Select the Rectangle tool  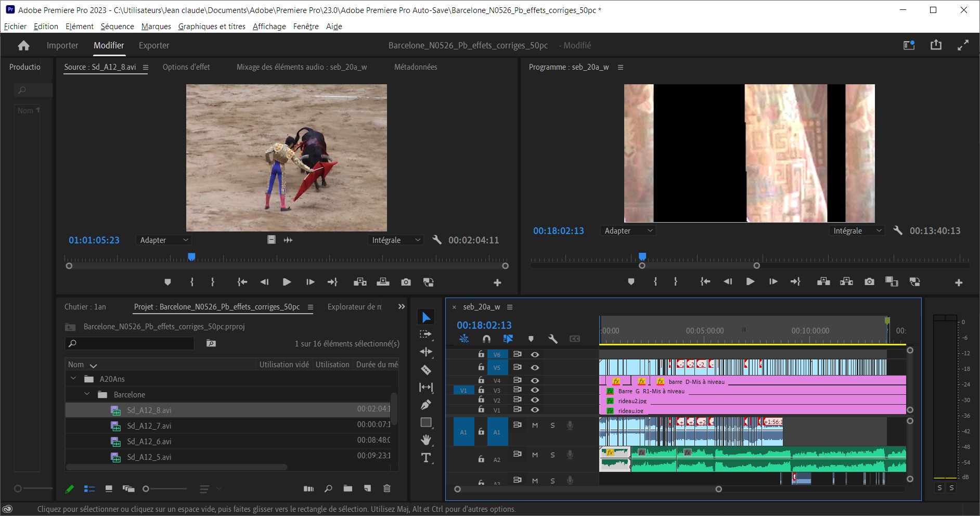coord(426,422)
